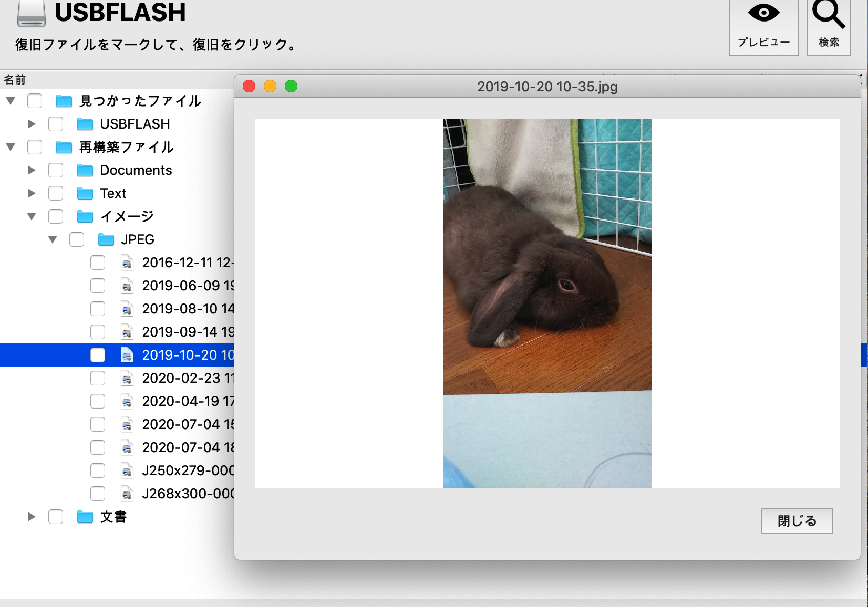Screen dimensions: 868x607
Task: Enable the Text folder checkbox
Action: coord(56,194)
